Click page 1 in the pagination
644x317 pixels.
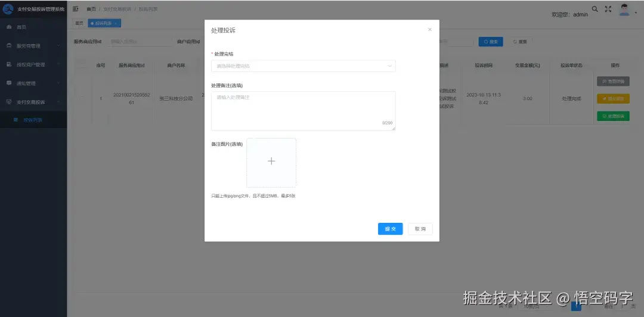[576, 306]
